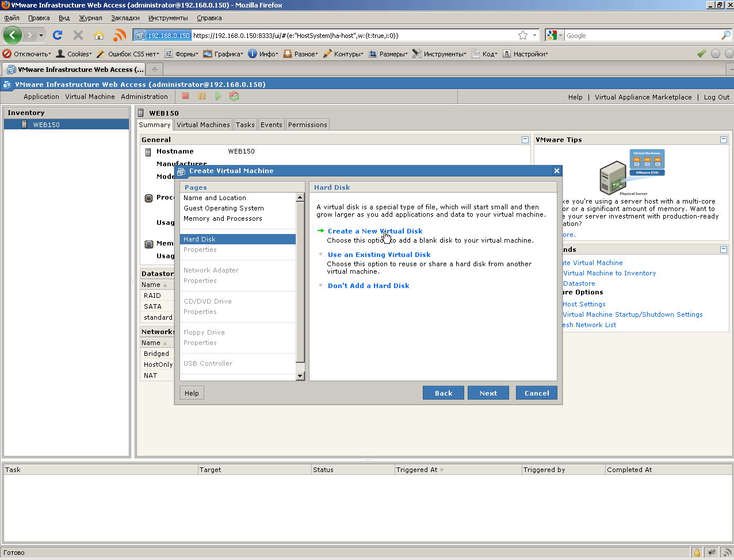Select the Name and Location page
This screenshot has height=560, width=734.
215,198
